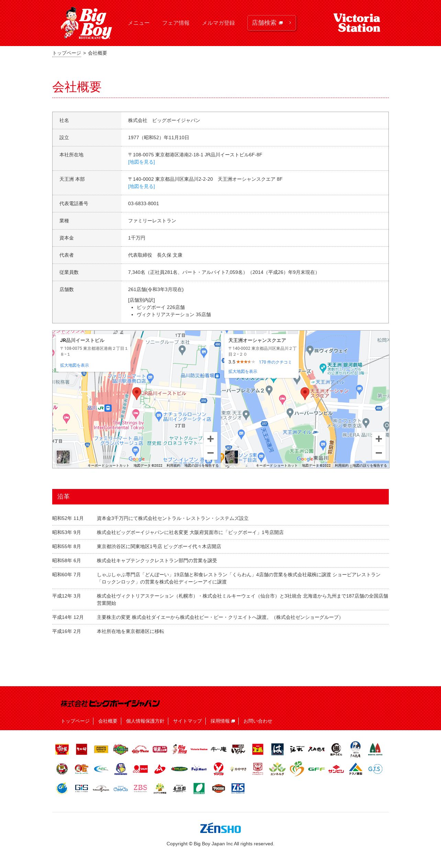This screenshot has width=441, height=868.
Task: Click the 宝島 brand logo
Action: [x=258, y=749]
